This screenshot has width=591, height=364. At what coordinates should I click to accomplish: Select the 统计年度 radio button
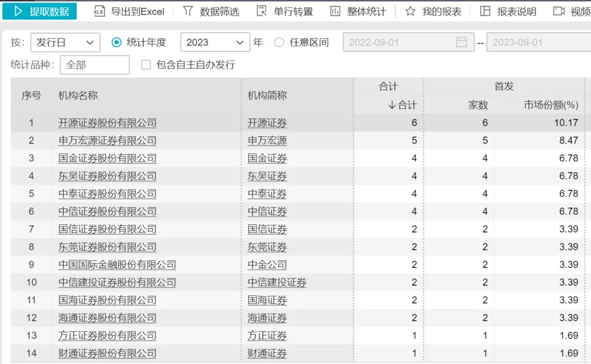117,42
